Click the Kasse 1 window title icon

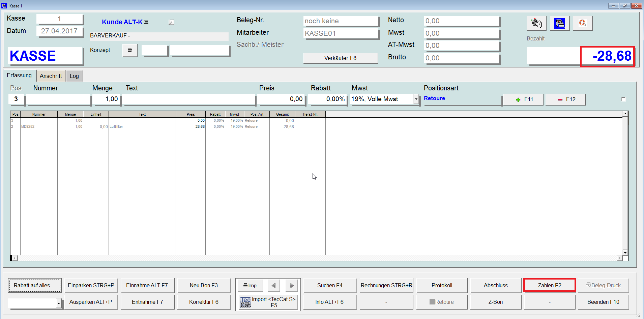point(4,6)
